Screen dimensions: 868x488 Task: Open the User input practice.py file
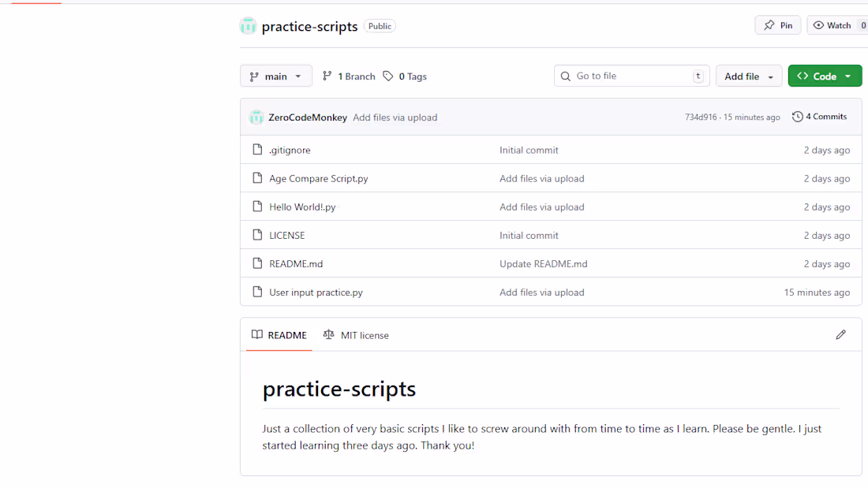tap(316, 292)
